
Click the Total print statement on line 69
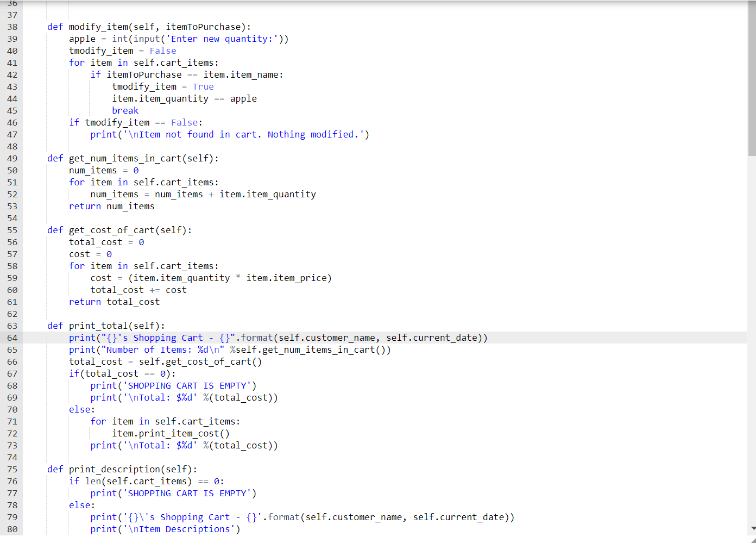tap(184, 397)
